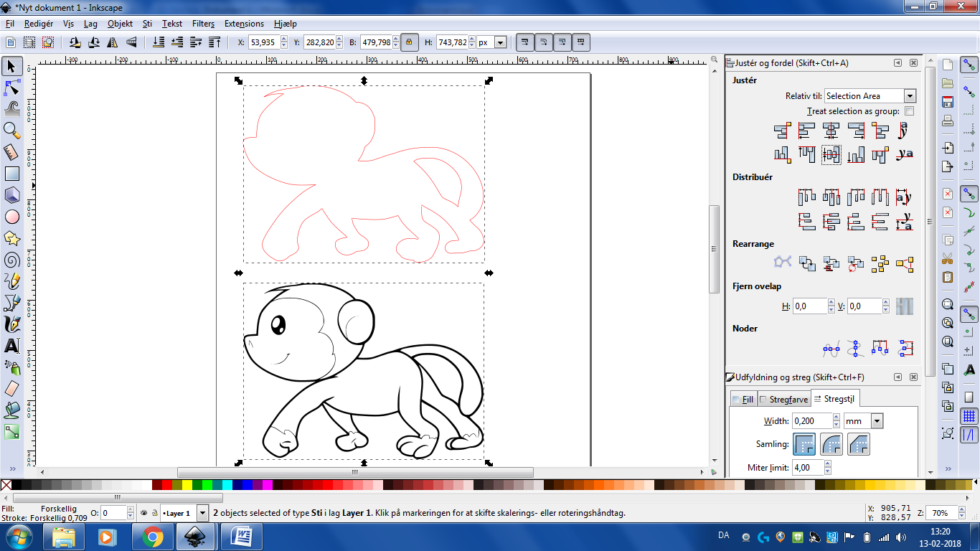Click the Save document icon in commands bar
The image size is (980, 551).
(x=948, y=102)
